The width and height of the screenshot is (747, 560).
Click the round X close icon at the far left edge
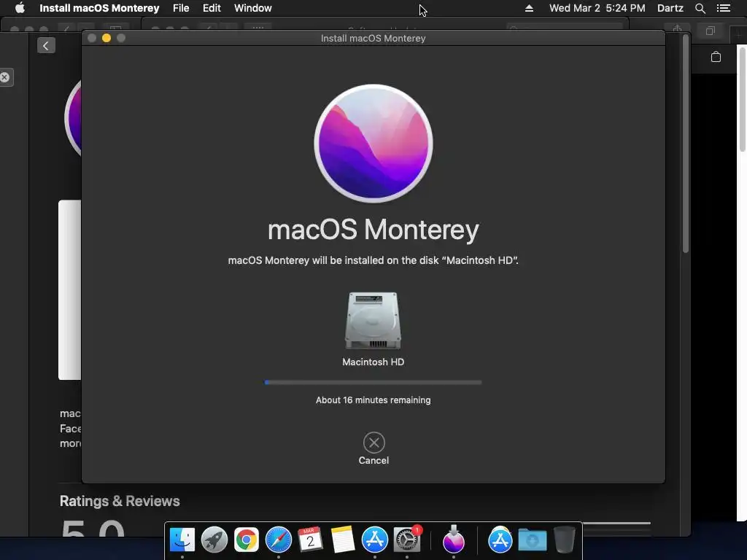tap(5, 77)
